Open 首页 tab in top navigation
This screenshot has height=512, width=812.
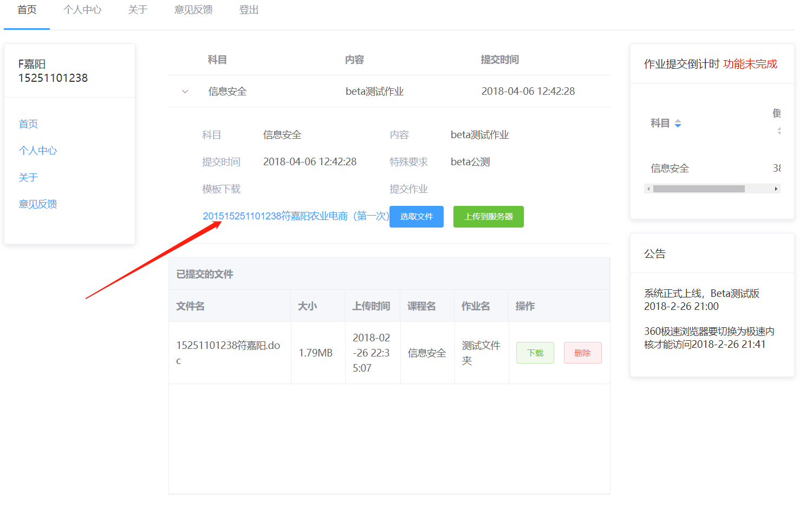(27, 10)
